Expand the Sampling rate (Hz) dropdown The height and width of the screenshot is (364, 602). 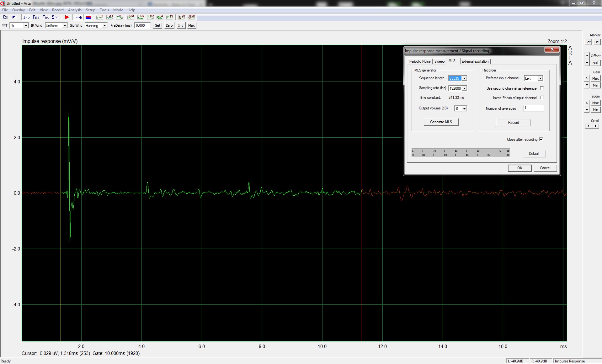(464, 88)
